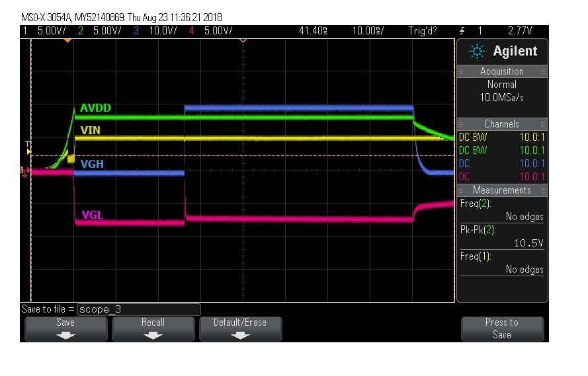Select the blue DC channel 3 row
The height and width of the screenshot is (376, 588).
[502, 164]
